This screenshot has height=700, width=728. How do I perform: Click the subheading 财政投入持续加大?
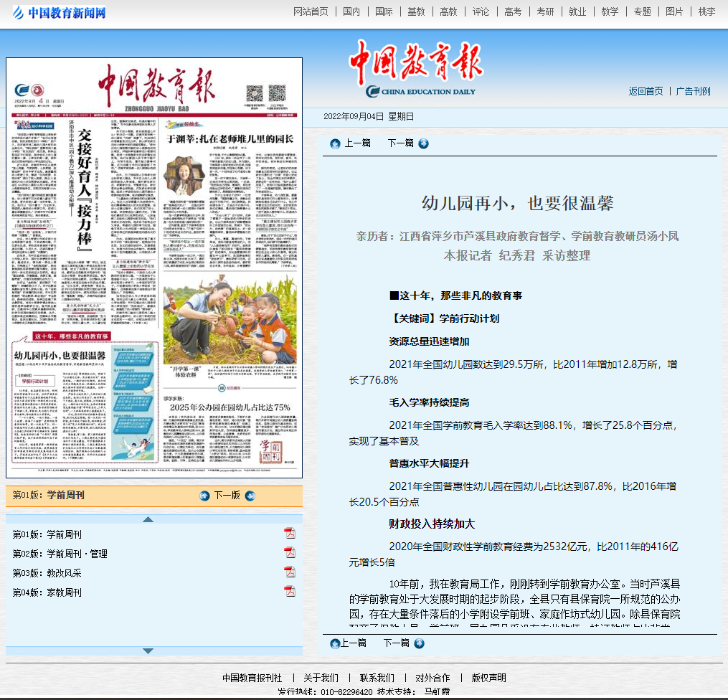(432, 524)
